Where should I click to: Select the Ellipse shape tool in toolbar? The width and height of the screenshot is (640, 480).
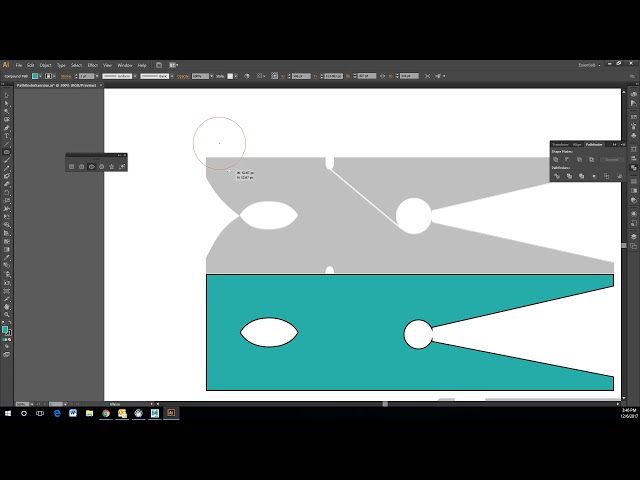click(7, 152)
